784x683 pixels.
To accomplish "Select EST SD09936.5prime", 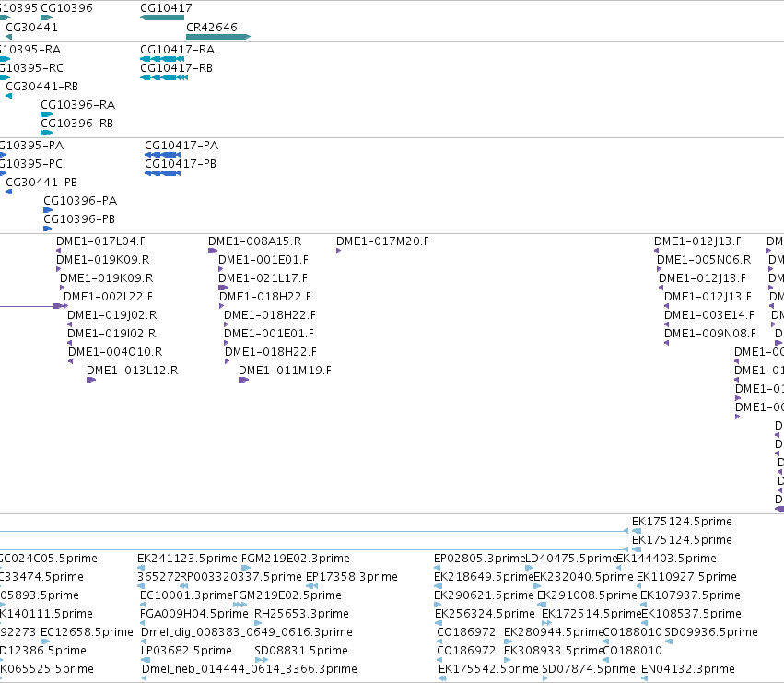I will coord(711,632).
